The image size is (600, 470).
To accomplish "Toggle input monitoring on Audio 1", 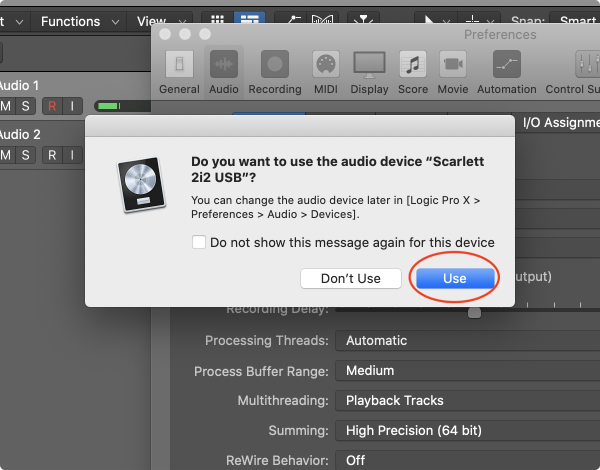I will coord(72,106).
